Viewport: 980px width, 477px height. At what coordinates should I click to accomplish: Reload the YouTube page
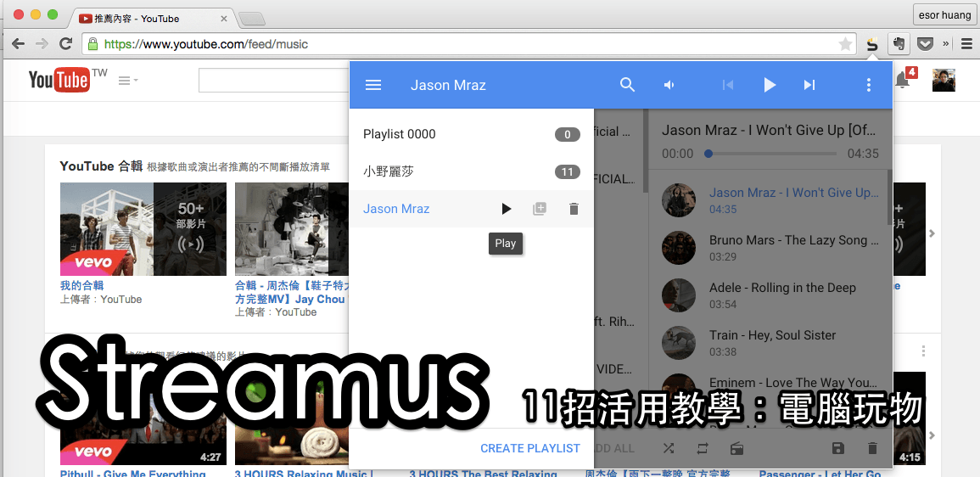click(x=65, y=44)
